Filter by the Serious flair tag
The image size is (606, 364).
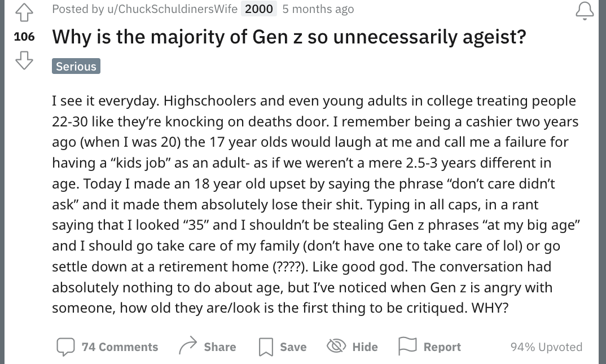pyautogui.click(x=76, y=66)
